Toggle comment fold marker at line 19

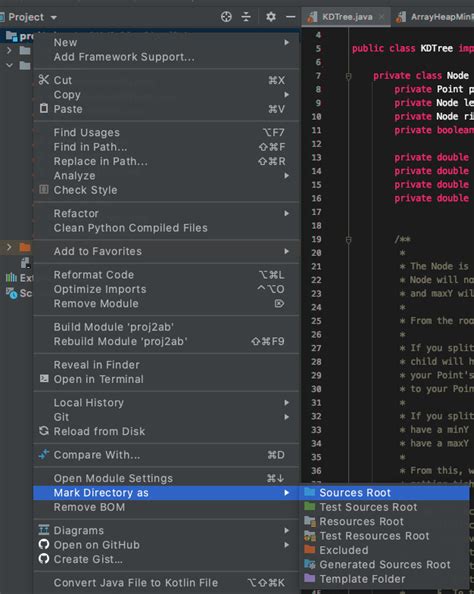click(349, 239)
